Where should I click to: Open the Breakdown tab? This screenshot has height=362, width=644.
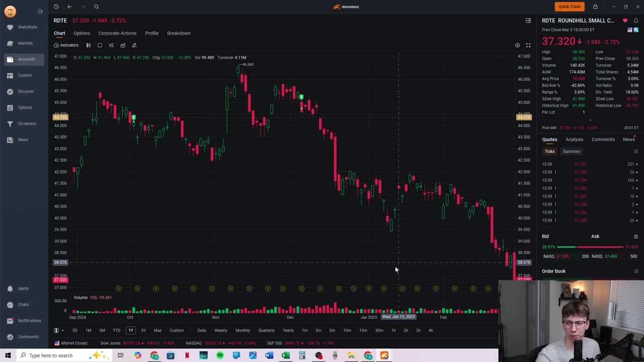179,33
